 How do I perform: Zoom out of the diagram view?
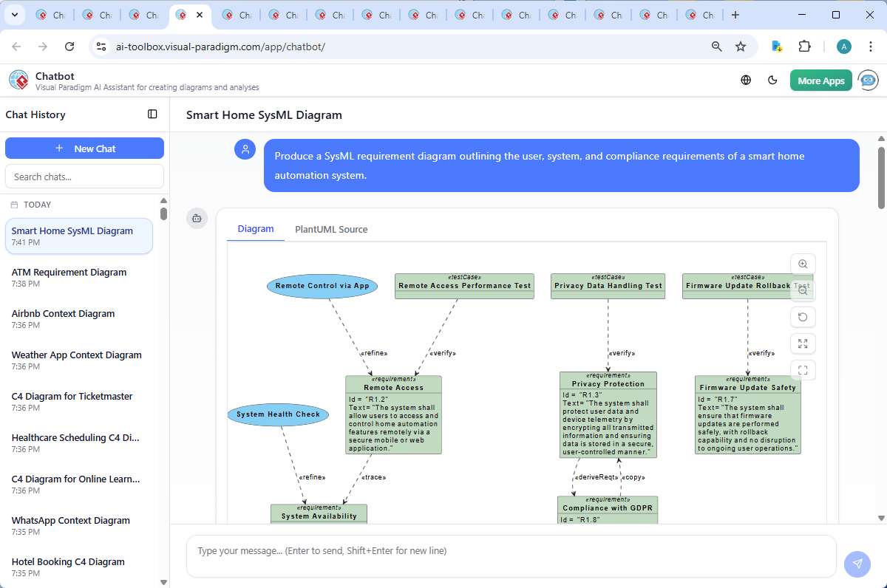pos(803,290)
